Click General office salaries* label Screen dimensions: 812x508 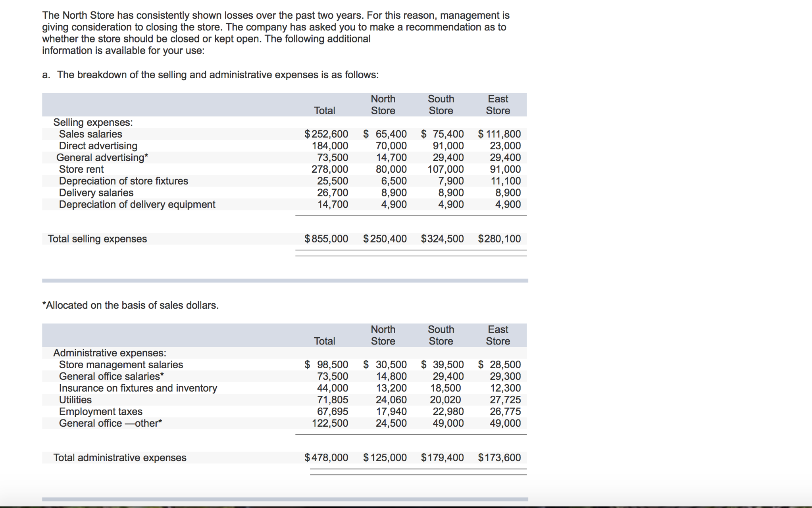(x=112, y=376)
